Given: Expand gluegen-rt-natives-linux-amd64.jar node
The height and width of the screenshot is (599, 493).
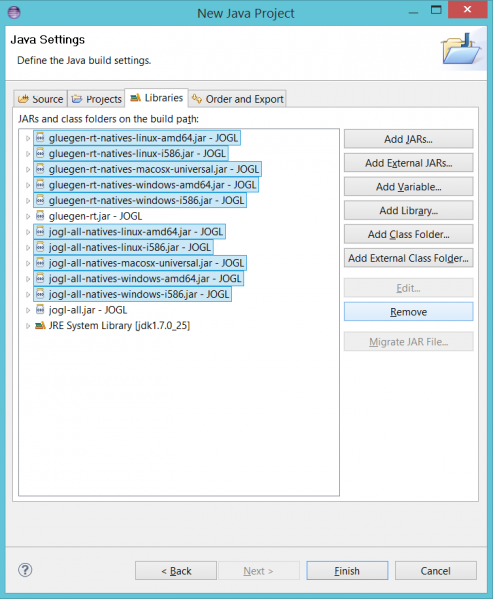Looking at the screenshot, I should pyautogui.click(x=28, y=138).
